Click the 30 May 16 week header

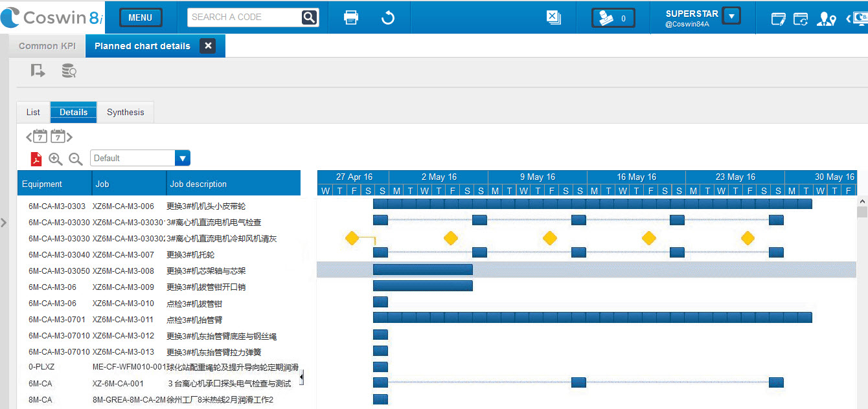click(821, 177)
